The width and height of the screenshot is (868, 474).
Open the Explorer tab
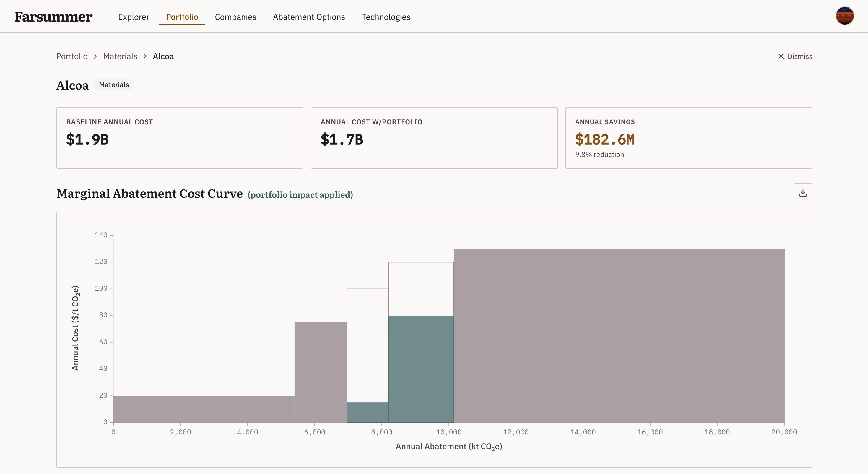coord(134,17)
